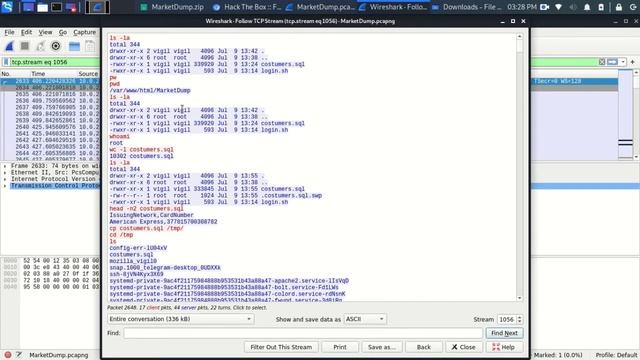Click the Stream number field showing 1056

coord(507,319)
